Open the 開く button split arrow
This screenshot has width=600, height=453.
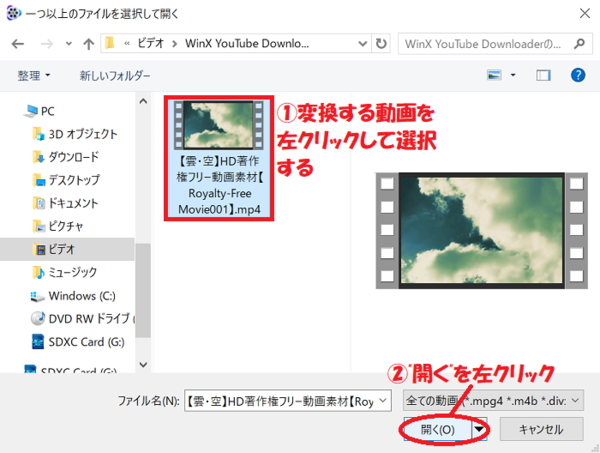[479, 429]
